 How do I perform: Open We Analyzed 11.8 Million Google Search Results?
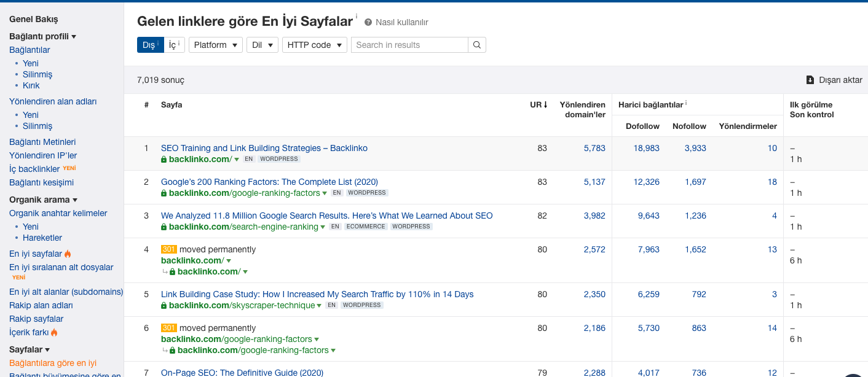tap(327, 216)
